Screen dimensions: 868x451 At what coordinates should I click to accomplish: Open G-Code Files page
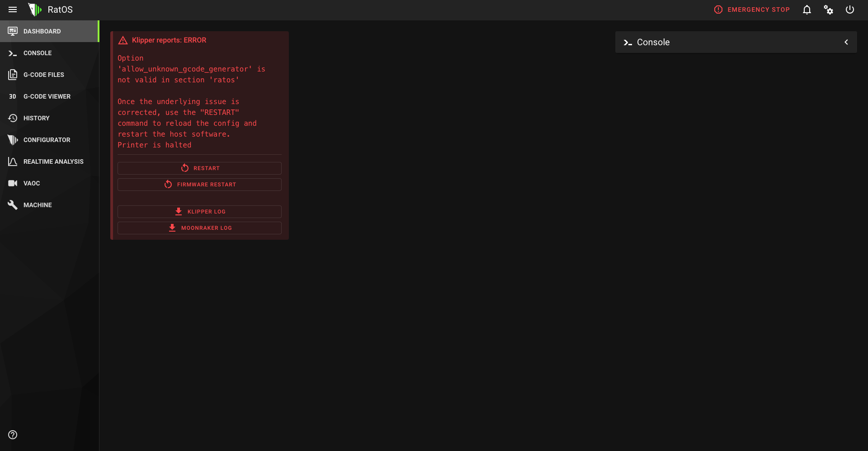(x=49, y=75)
